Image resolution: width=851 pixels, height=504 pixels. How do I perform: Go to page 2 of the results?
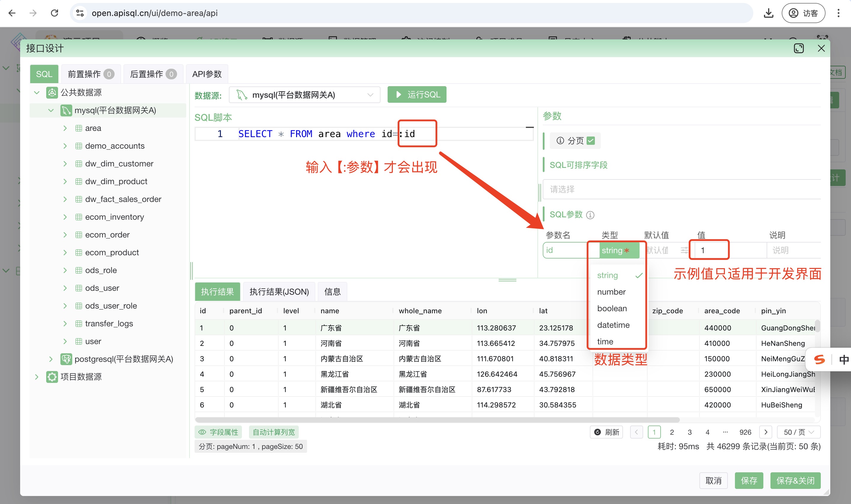672,432
